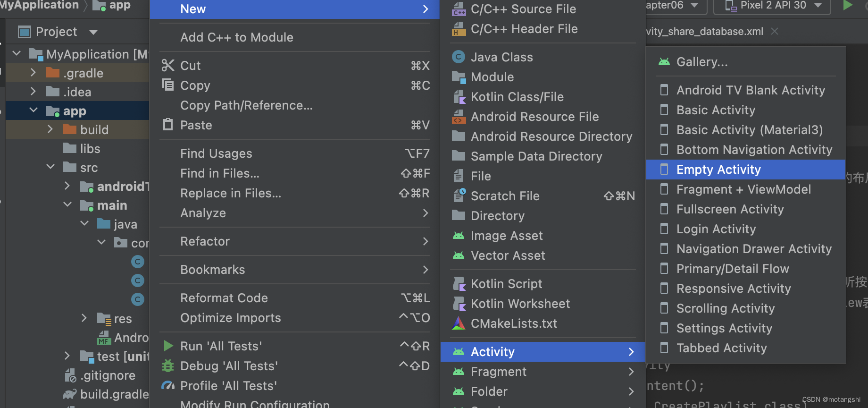Click the Java Class icon
The image size is (868, 408).
(x=458, y=57)
